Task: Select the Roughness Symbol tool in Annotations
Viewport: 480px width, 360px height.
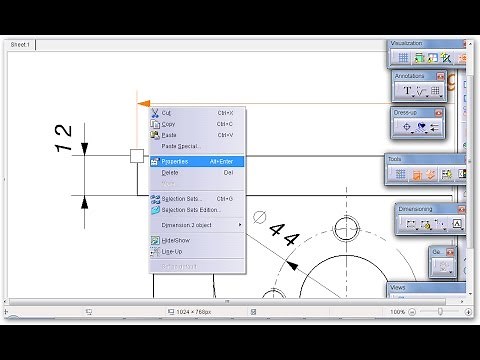Action: pyautogui.click(x=422, y=91)
